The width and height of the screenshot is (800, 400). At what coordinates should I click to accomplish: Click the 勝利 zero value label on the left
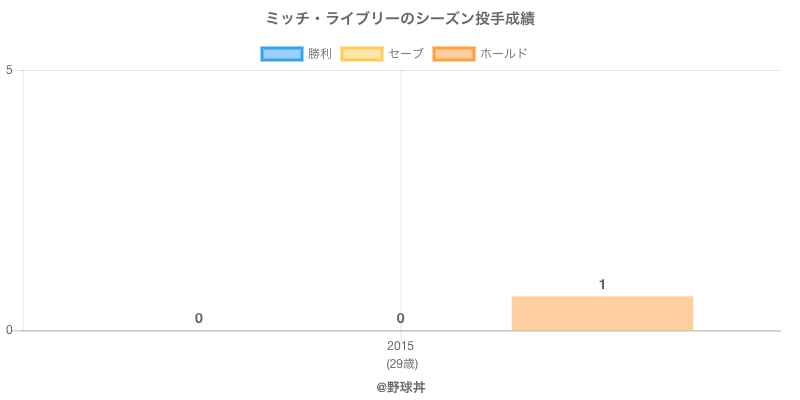pos(199,319)
